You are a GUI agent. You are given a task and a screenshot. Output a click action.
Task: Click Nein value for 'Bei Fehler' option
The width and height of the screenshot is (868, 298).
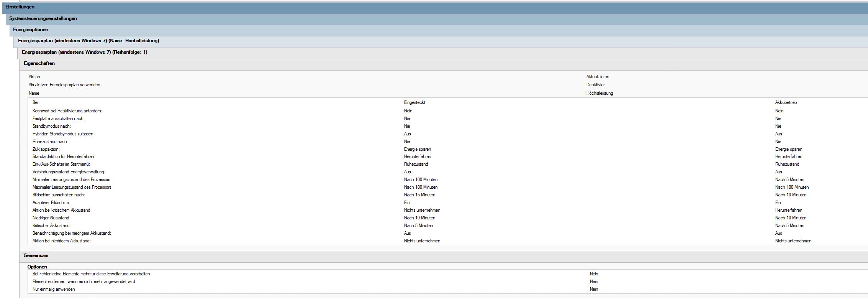point(594,274)
